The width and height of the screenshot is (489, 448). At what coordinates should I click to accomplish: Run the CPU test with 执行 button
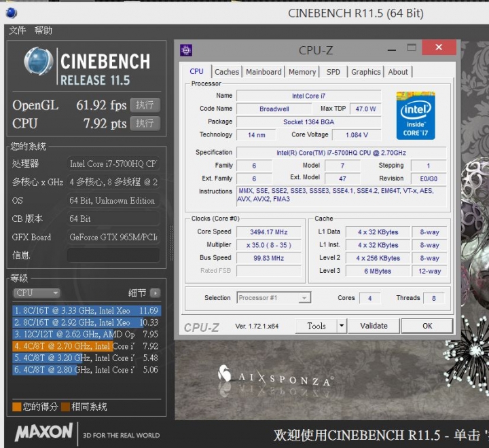145,123
